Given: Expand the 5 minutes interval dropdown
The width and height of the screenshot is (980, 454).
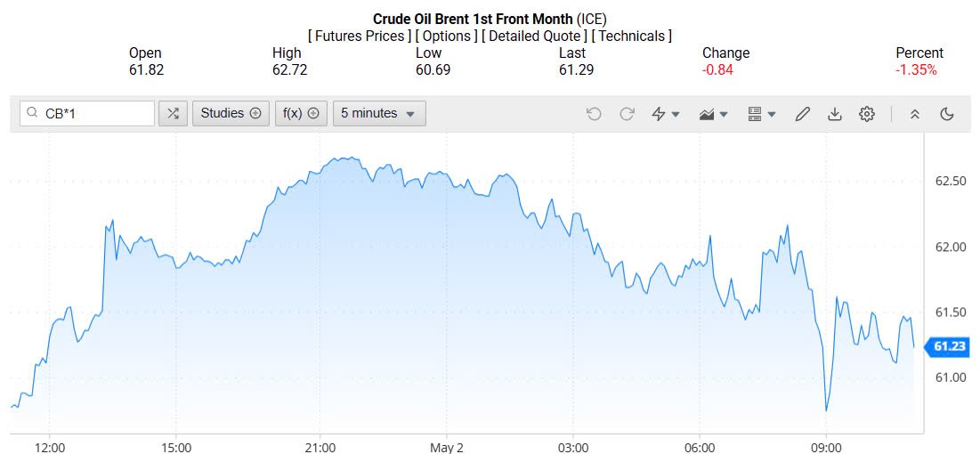Looking at the screenshot, I should pyautogui.click(x=379, y=114).
